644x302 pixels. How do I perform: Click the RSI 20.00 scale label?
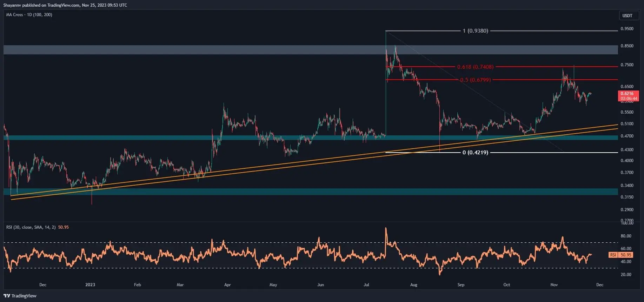(x=626, y=275)
